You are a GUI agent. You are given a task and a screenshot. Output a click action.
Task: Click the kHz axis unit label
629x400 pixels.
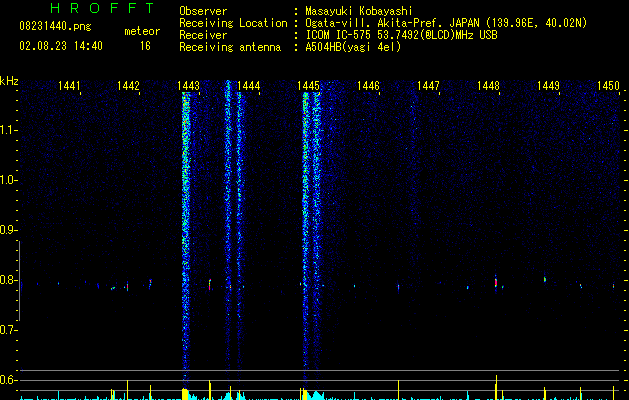9,81
